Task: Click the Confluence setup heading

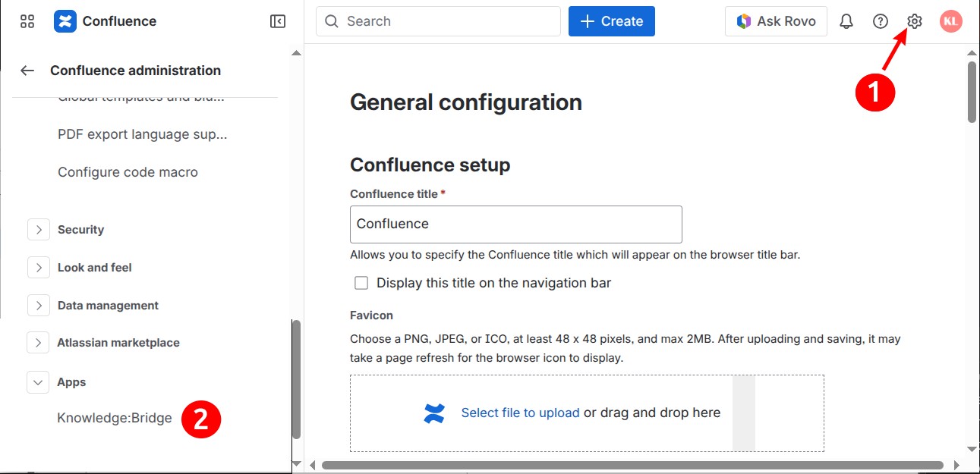Action: point(430,165)
